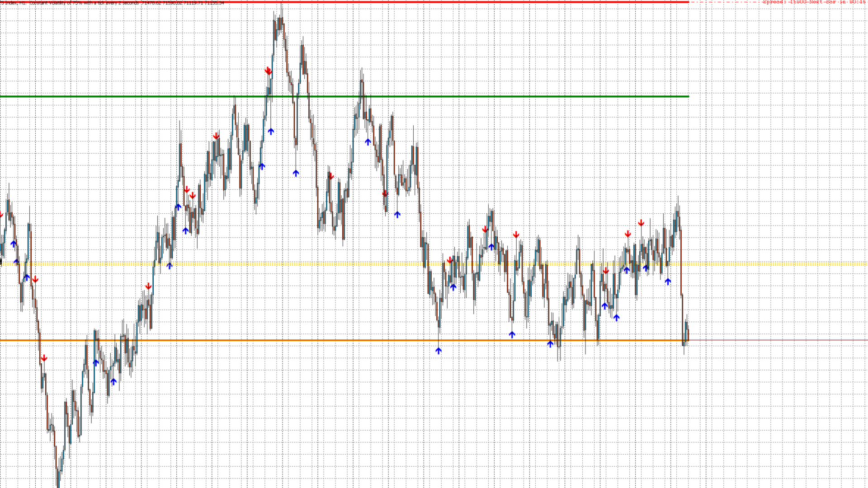This screenshot has height=488, width=868.
Task: Click the highest blue up arrow on chart
Action: (x=271, y=131)
